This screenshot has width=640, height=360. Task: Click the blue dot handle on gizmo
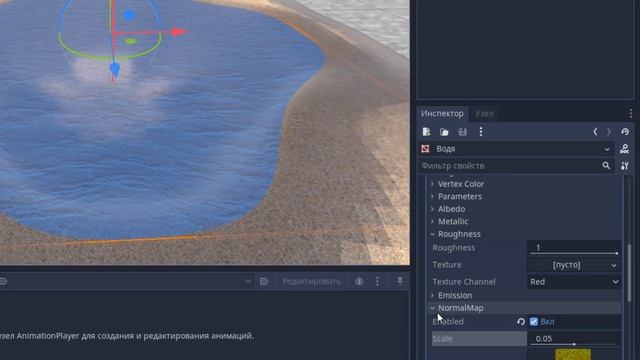[x=129, y=16]
